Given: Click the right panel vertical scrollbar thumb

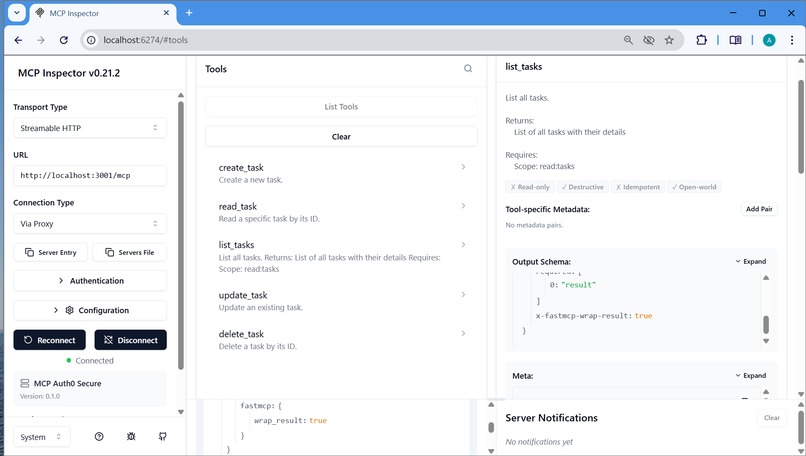Looking at the screenshot, I should 801,126.
